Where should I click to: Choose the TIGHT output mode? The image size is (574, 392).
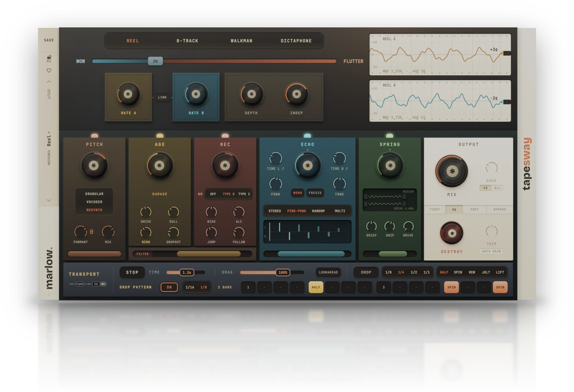[x=435, y=209]
